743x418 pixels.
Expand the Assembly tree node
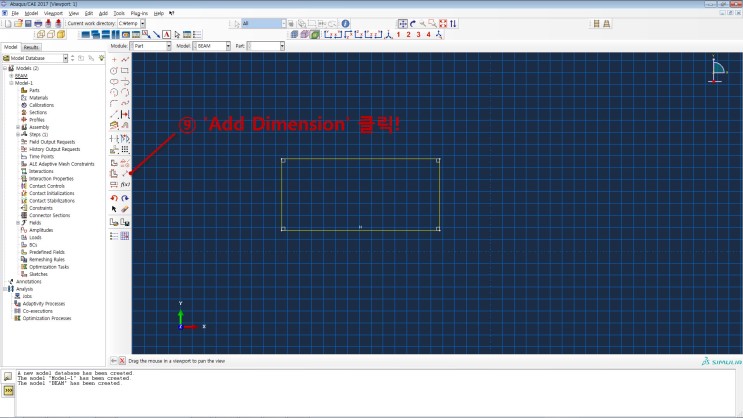pyautogui.click(x=18, y=127)
